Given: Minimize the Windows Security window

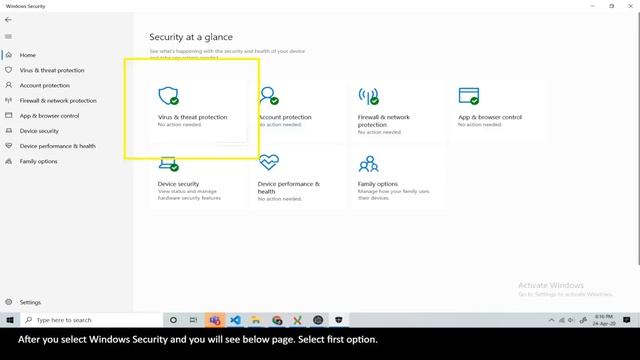Looking at the screenshot, I should coord(593,6).
